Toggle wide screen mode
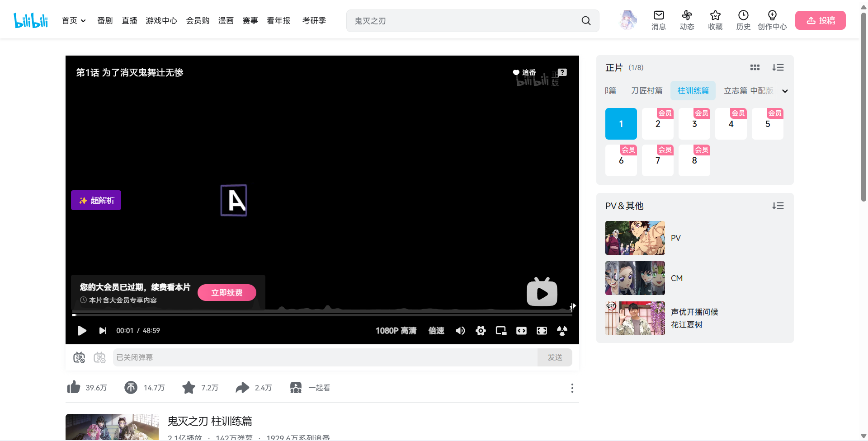 pos(521,331)
